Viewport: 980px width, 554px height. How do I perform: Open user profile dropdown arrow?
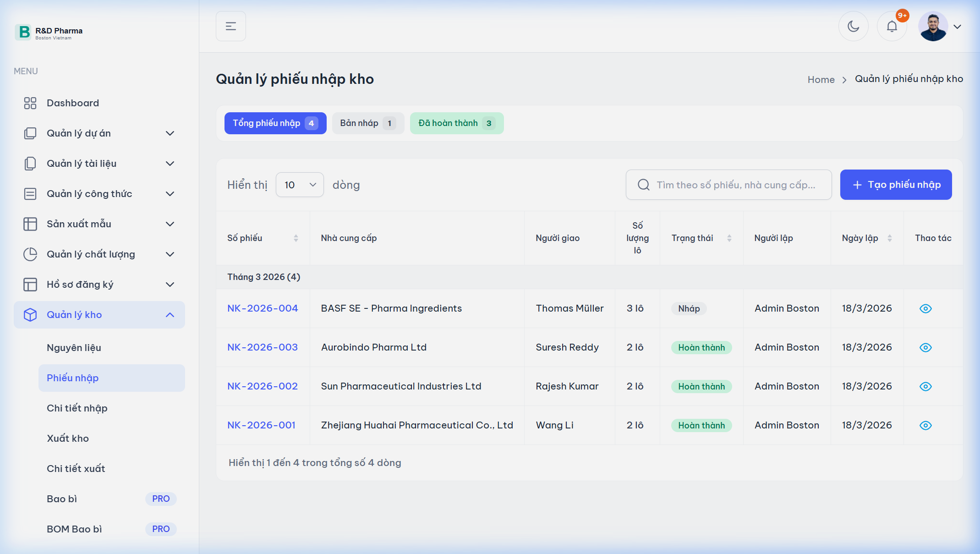[958, 27]
